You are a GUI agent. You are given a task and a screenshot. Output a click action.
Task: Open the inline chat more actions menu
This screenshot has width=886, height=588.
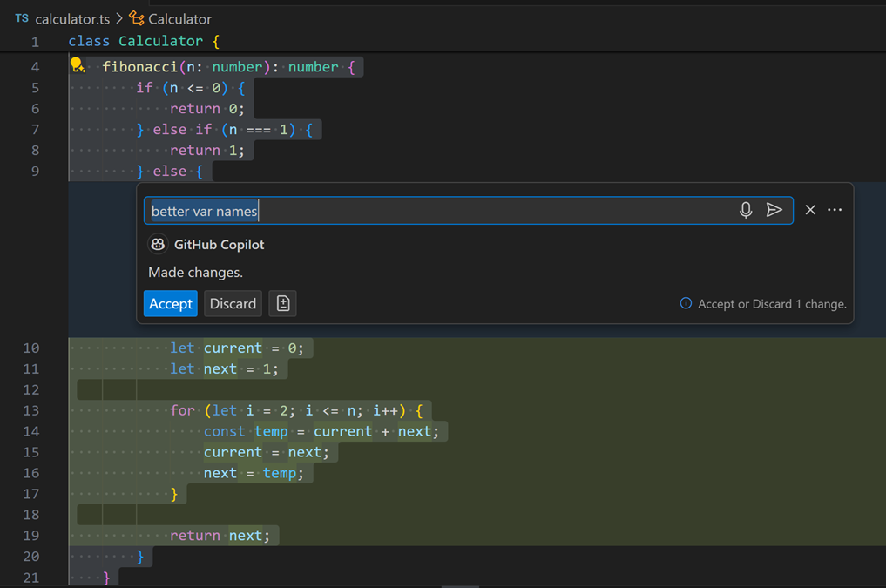click(x=835, y=210)
